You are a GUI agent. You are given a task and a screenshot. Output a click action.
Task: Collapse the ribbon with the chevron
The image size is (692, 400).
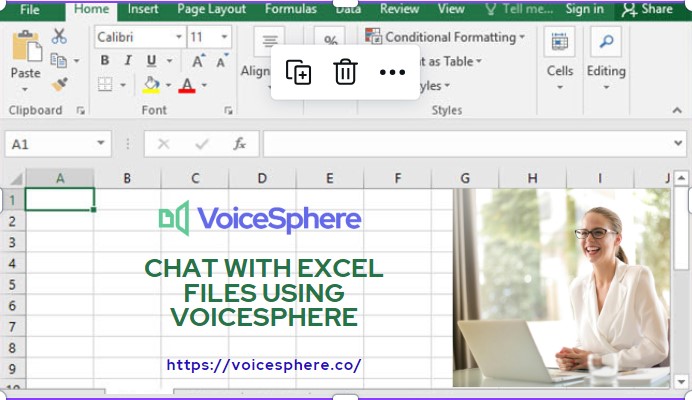[677, 110]
